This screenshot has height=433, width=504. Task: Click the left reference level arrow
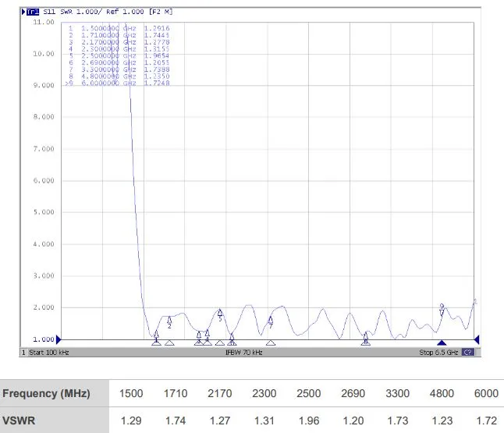tap(59, 339)
